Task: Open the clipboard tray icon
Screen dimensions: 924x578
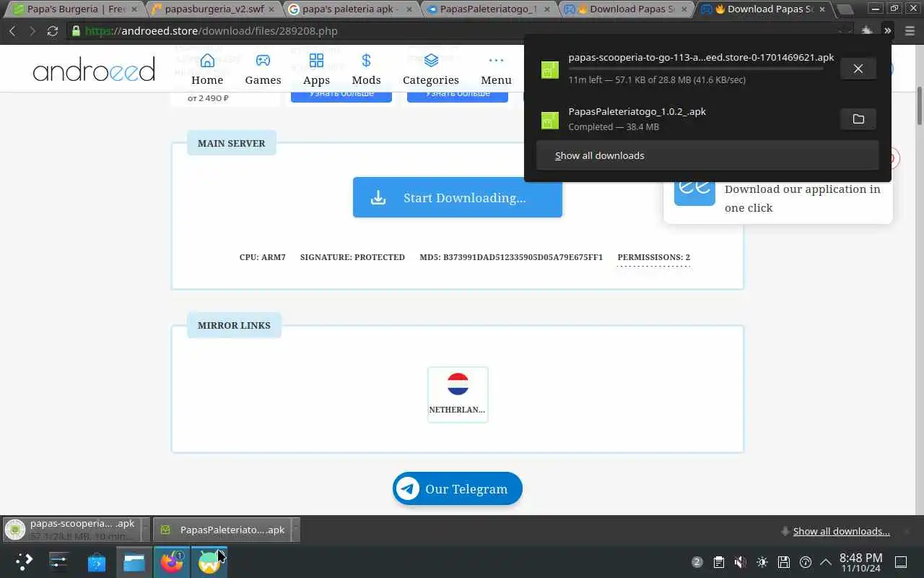Action: [719, 561]
